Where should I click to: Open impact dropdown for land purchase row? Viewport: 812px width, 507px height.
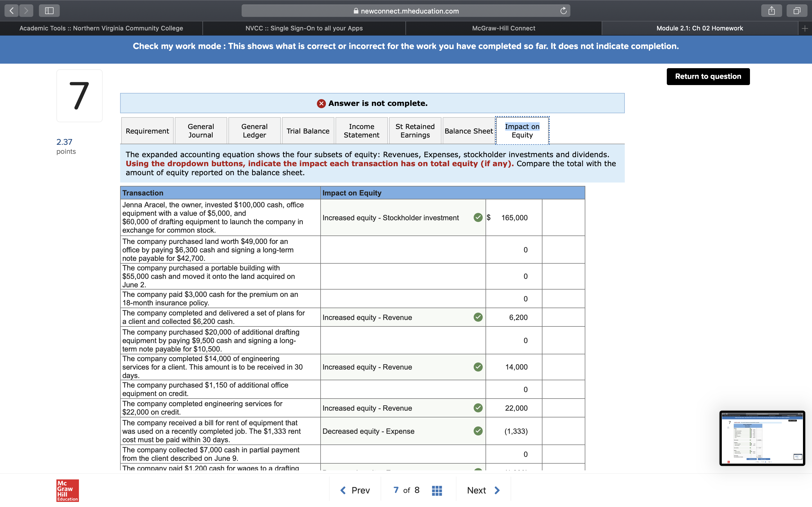pyautogui.click(x=403, y=250)
